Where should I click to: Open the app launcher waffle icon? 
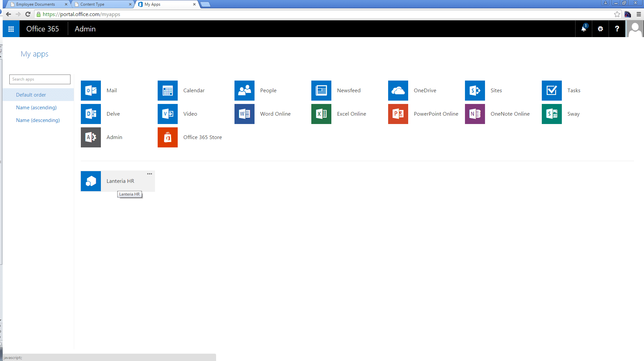point(11,29)
